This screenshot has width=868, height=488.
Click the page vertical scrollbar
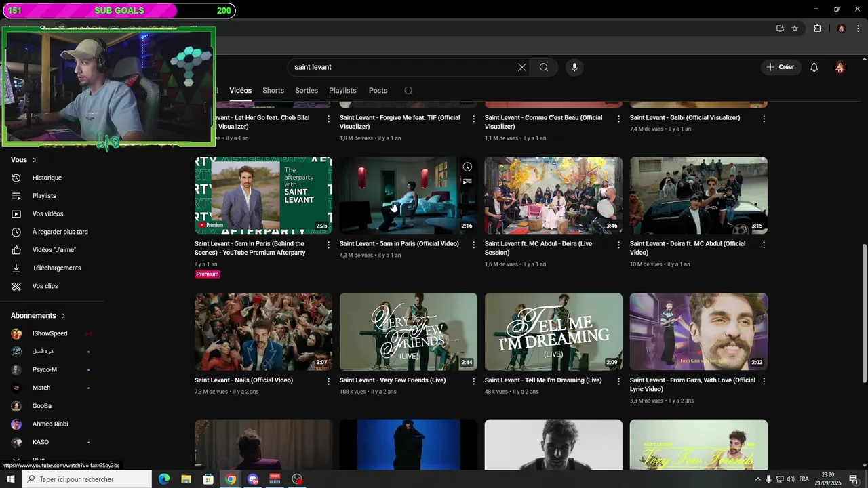coord(864,313)
